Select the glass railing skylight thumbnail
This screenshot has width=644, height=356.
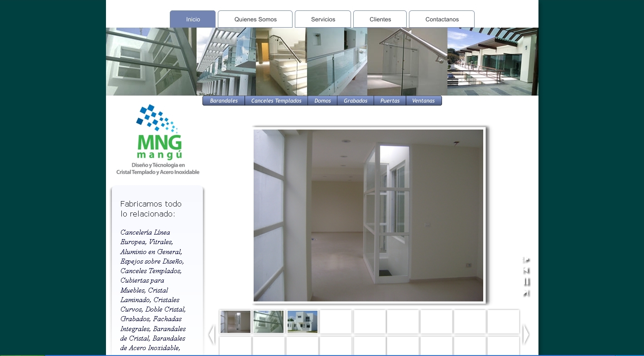coord(269,322)
